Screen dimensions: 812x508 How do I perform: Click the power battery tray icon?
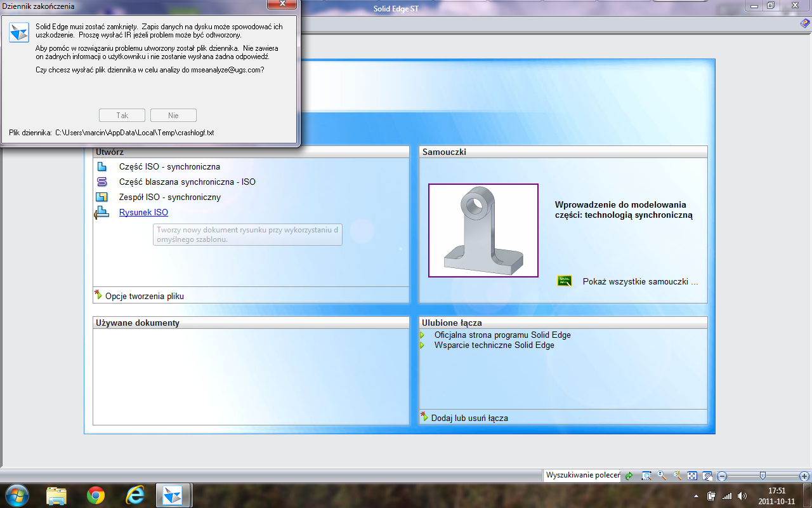712,496
